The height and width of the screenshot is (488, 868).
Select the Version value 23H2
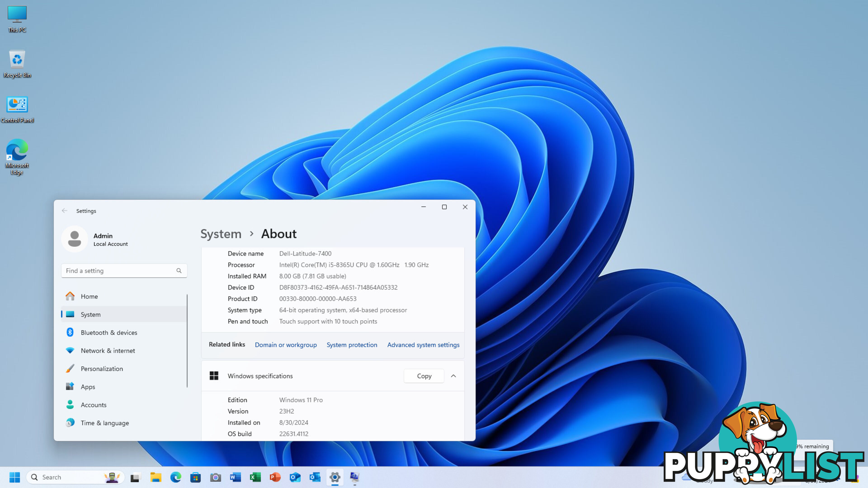286,411
